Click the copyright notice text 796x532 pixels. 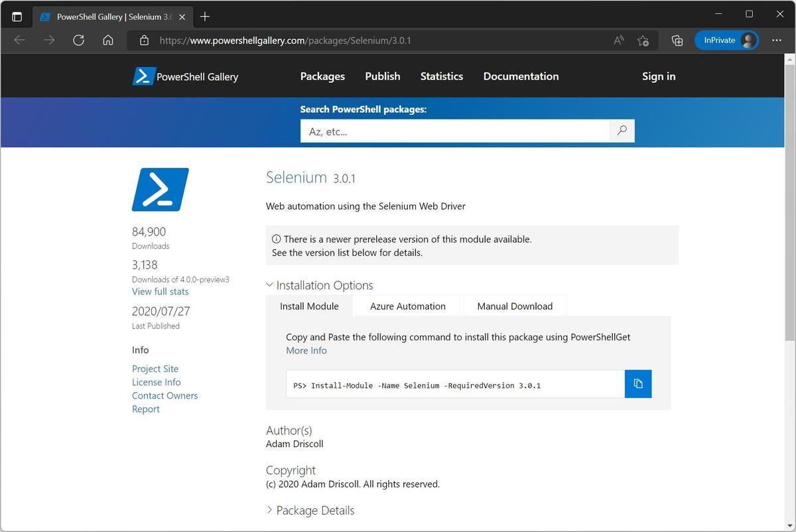tap(353, 484)
